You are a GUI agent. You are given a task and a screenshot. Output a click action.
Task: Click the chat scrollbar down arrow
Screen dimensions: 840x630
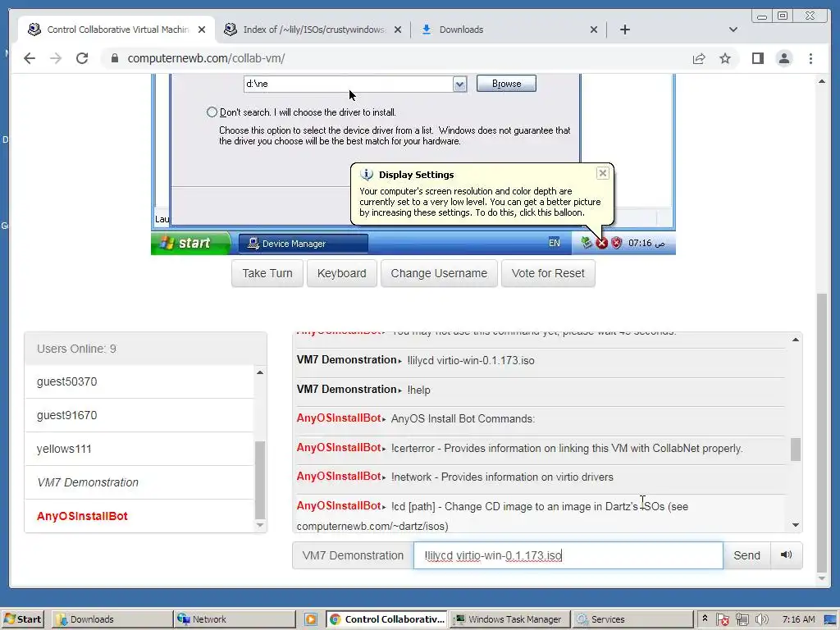point(796,525)
